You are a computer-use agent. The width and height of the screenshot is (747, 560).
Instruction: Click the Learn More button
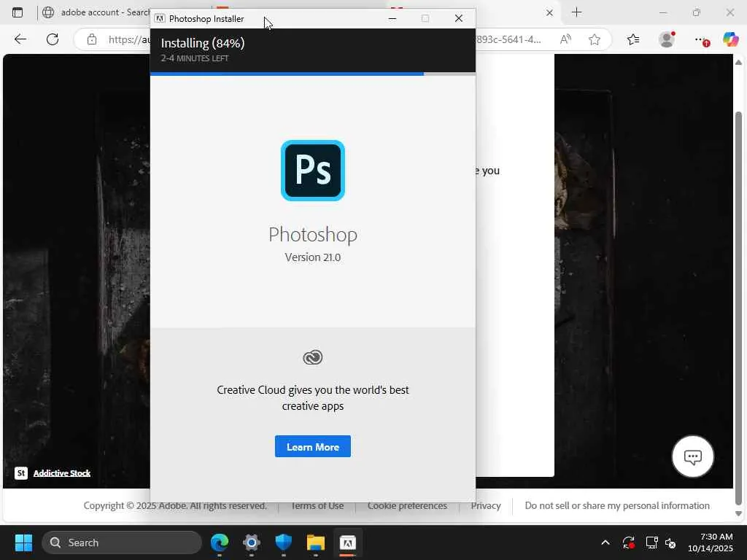coord(312,447)
